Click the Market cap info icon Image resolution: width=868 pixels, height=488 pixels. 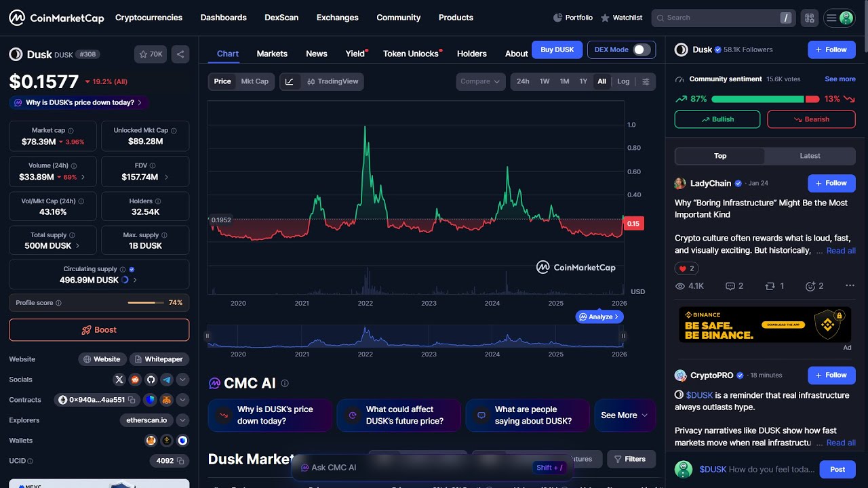(71, 130)
